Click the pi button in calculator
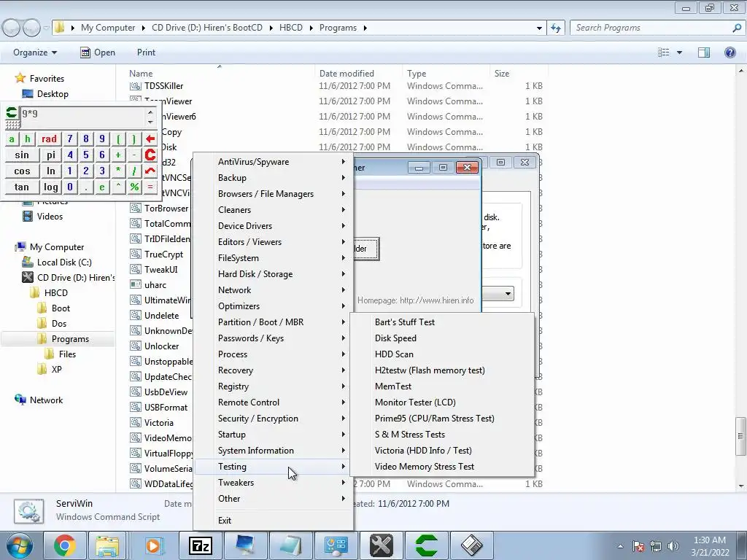Image resolution: width=747 pixels, height=560 pixels. point(51,155)
